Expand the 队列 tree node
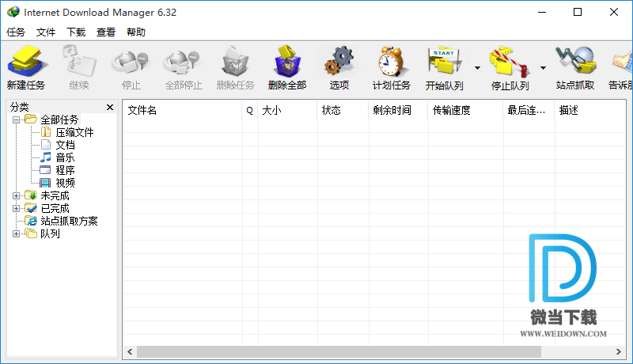633x364 pixels. click(16, 233)
